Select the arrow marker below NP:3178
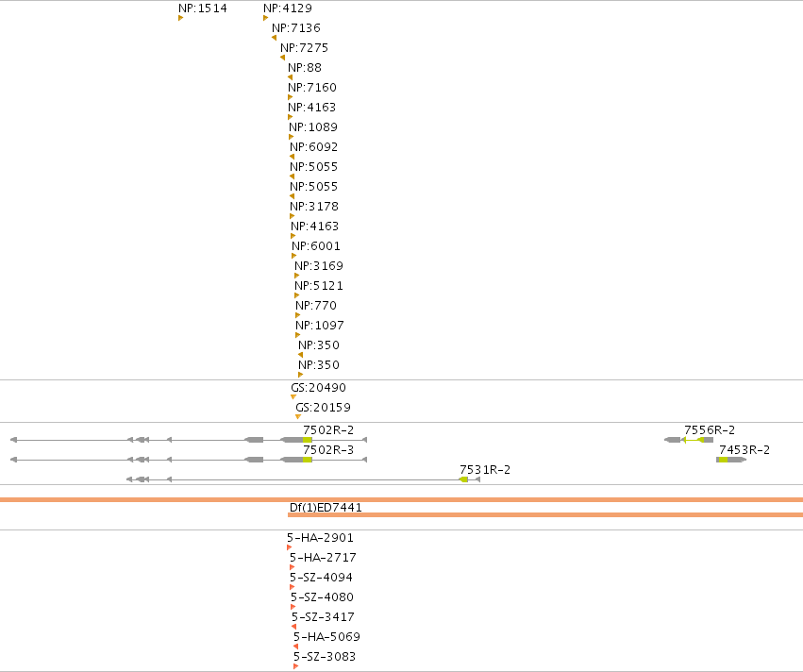Image resolution: width=803 pixels, height=672 pixels. pos(292,216)
